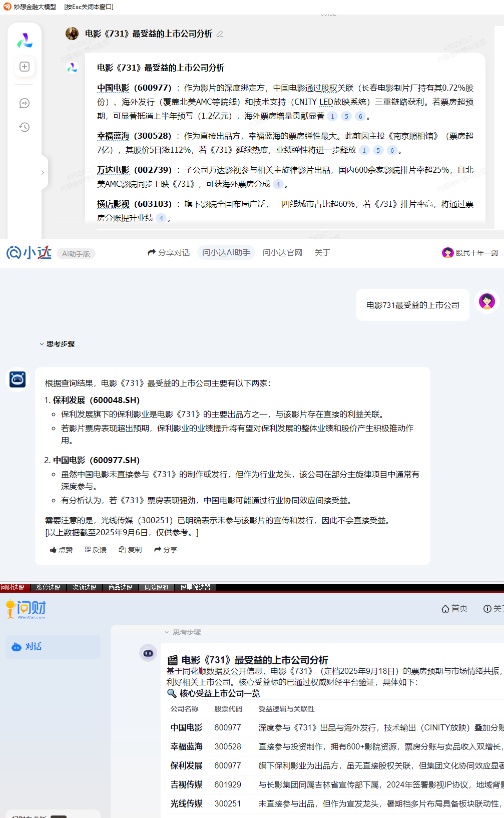The height and width of the screenshot is (818, 504).
Task: Click the 幸福蓝海 stock name link
Action: 113,136
